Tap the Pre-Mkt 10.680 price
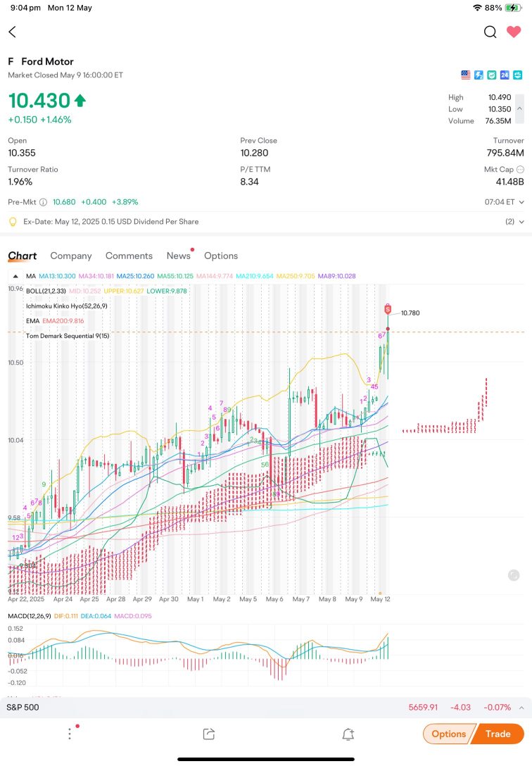The image size is (532, 766). 64,202
